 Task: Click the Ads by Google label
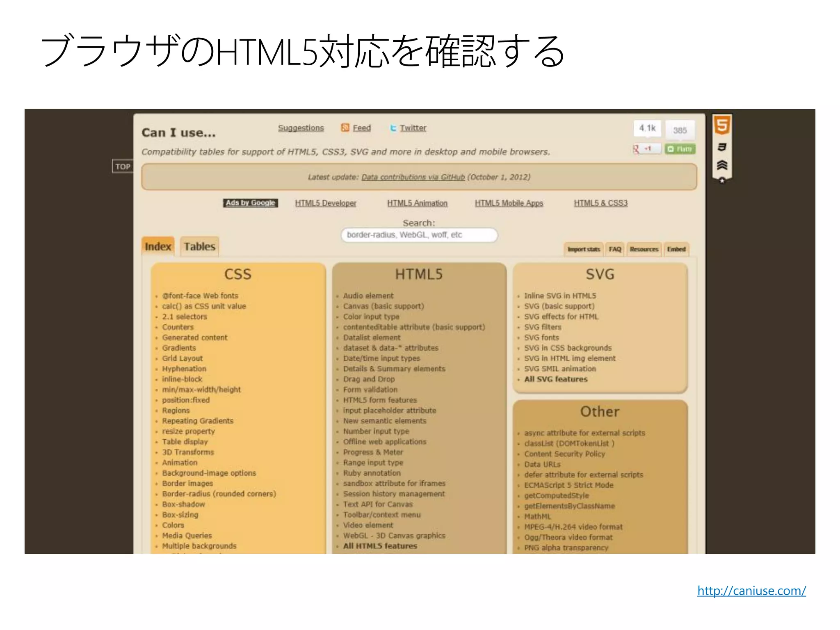[250, 203]
